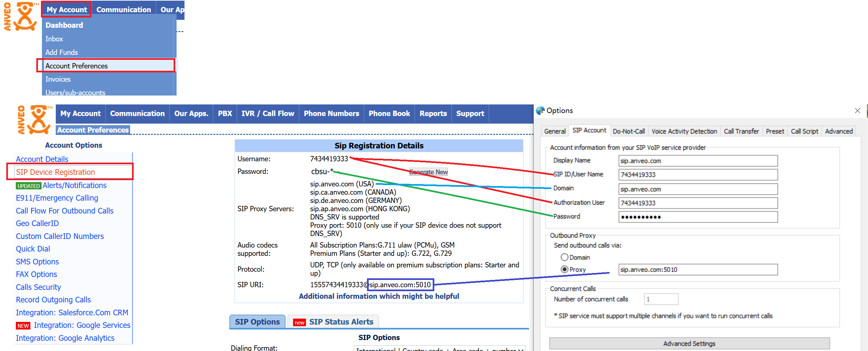The height and width of the screenshot is (351, 868).
Task: Open Phone Numbers navigation item
Action: (x=331, y=114)
